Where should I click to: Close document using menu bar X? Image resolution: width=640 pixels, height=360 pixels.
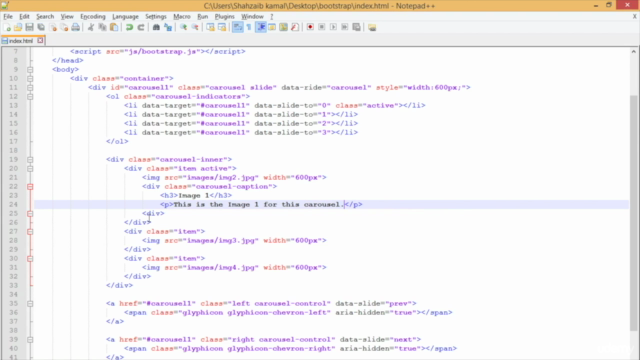click(635, 16)
